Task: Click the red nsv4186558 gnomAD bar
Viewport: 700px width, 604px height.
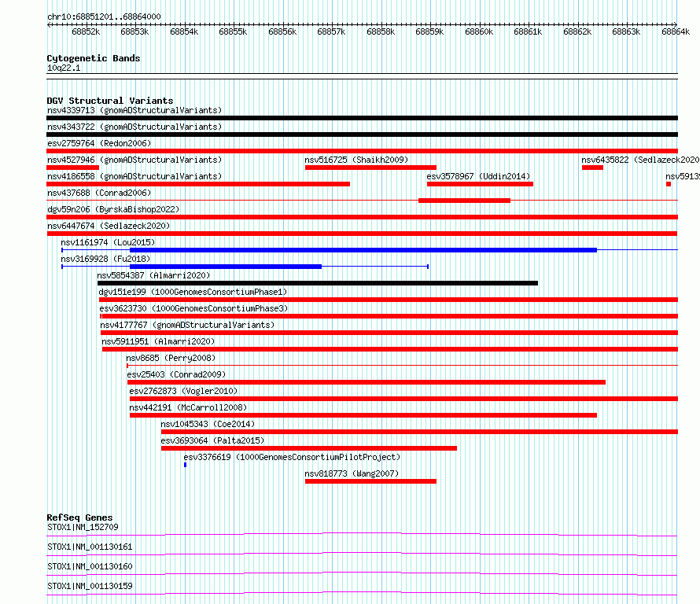Action: pyautogui.click(x=198, y=184)
